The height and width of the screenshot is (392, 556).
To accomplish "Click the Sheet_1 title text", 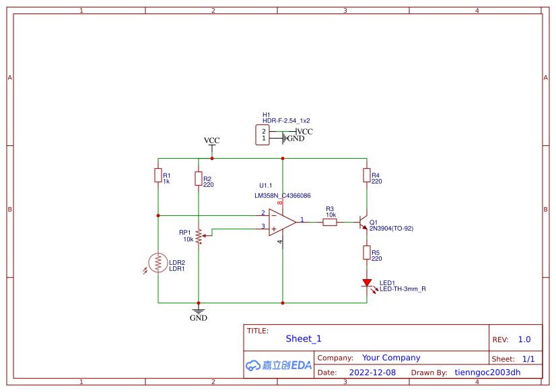I will tap(304, 339).
